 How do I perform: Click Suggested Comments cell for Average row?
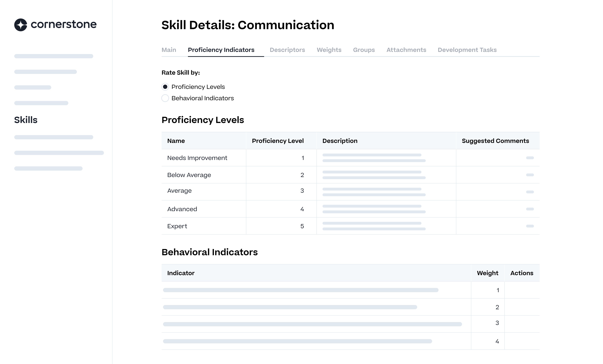coord(530,192)
